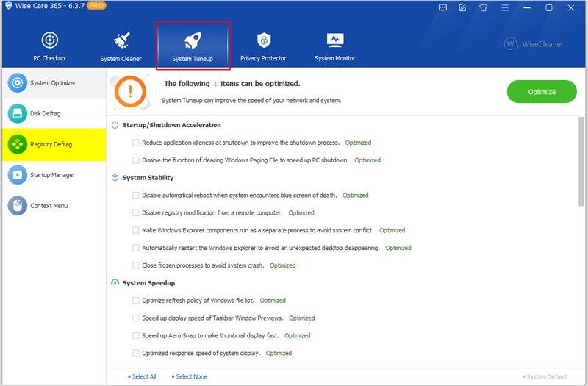Click the Startup/Shutdown Acceleration power icon

115,125
